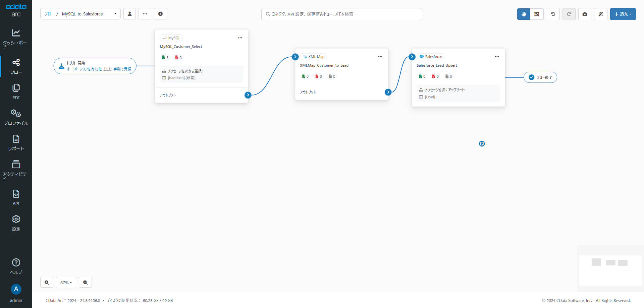Click the magic wand auto-arrange button
This screenshot has height=308, width=644.
(x=601, y=14)
